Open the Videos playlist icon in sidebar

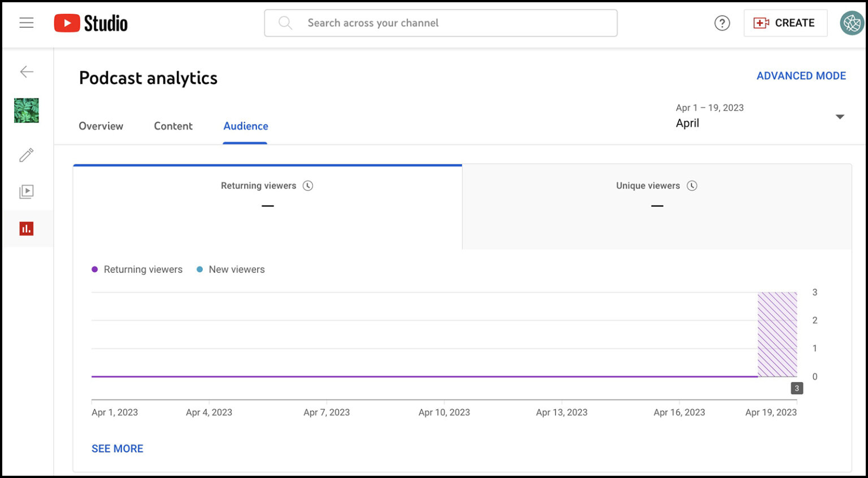click(x=27, y=192)
